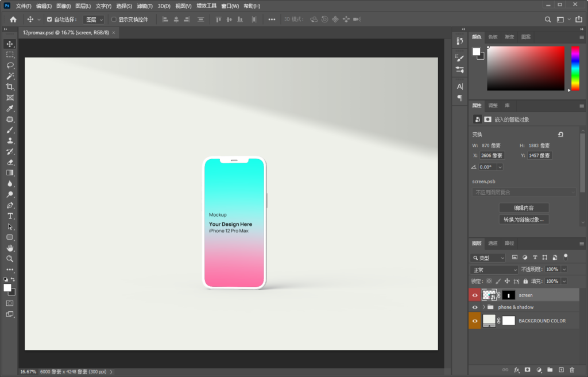
Task: Click the Edit Contents button
Action: click(x=524, y=208)
